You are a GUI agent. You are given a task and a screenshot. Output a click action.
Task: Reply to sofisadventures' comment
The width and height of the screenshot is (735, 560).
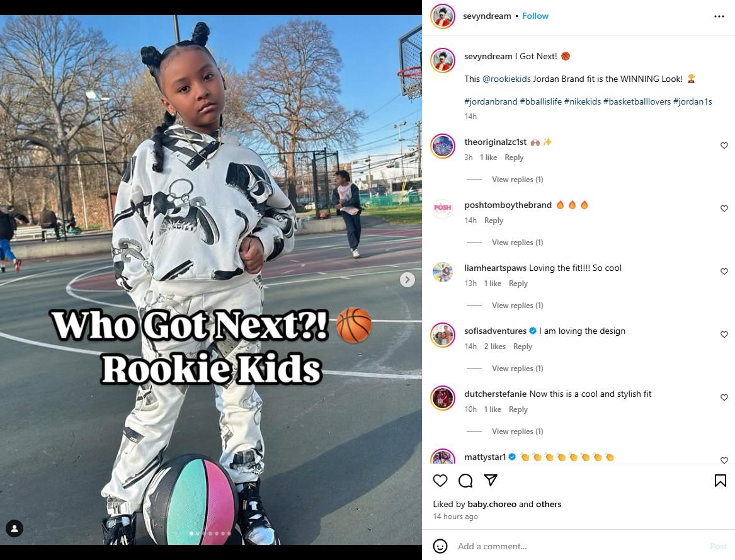click(x=522, y=346)
